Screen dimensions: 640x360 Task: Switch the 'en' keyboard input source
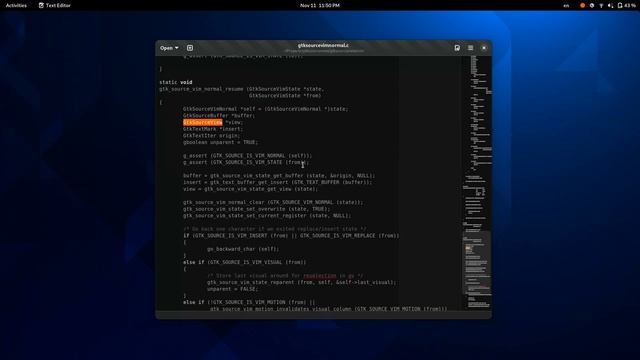click(566, 5)
